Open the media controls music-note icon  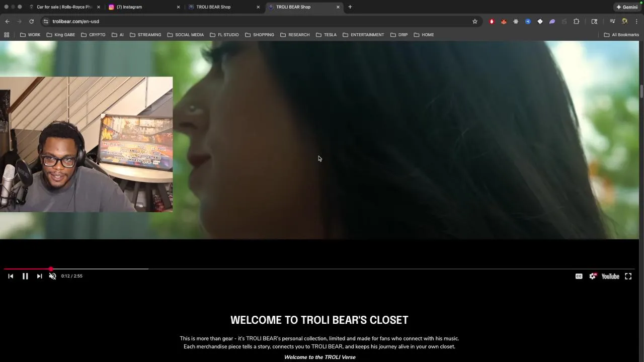612,21
